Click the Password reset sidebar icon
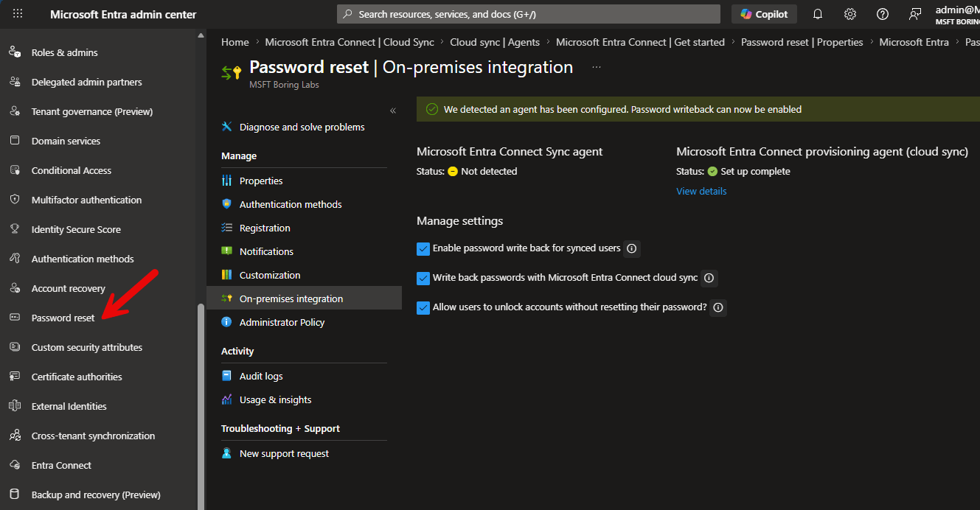The image size is (980, 510). click(x=14, y=318)
